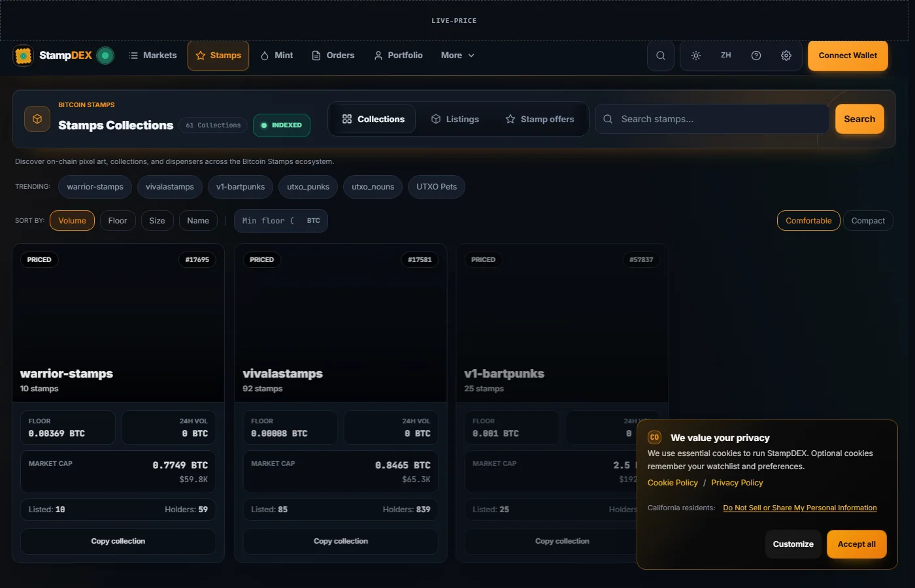Open the Portfolio nav item
The width and height of the screenshot is (915, 588).
(398, 56)
